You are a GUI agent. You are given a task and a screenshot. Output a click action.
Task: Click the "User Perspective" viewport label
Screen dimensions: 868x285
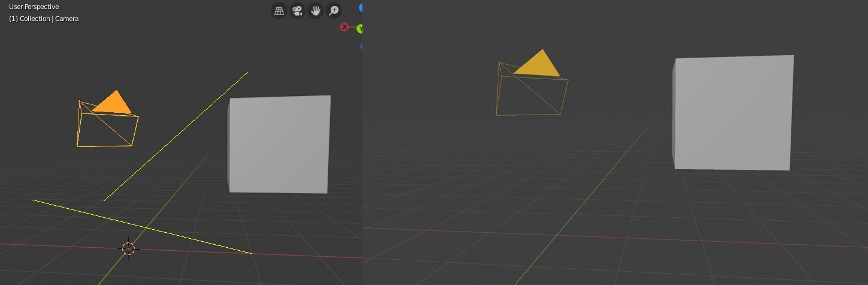pos(34,7)
